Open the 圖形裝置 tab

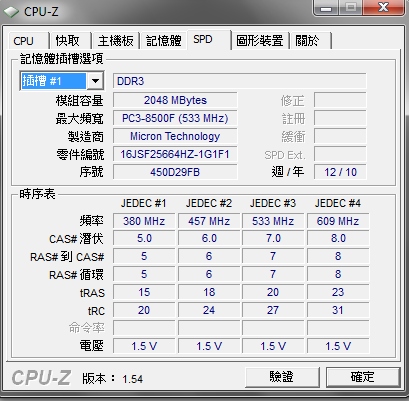260,41
